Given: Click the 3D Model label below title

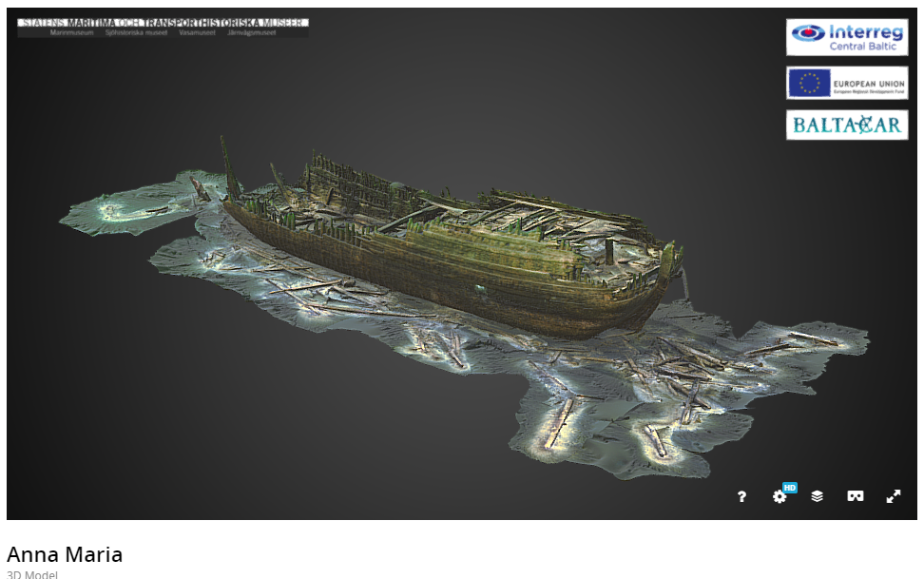Looking at the screenshot, I should [x=32, y=574].
